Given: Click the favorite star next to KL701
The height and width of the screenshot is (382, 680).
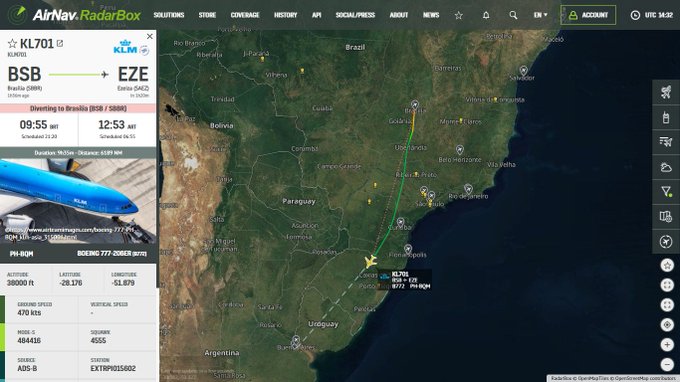Looking at the screenshot, I should coord(12,43).
